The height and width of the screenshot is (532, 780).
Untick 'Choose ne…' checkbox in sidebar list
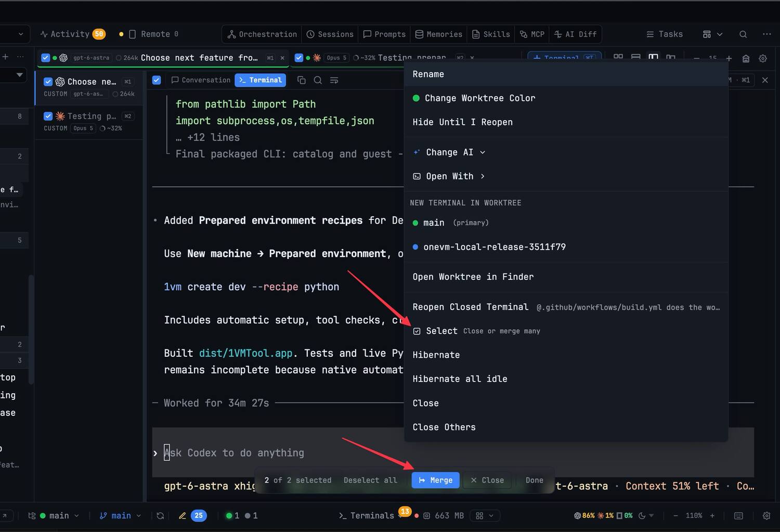[48, 82]
